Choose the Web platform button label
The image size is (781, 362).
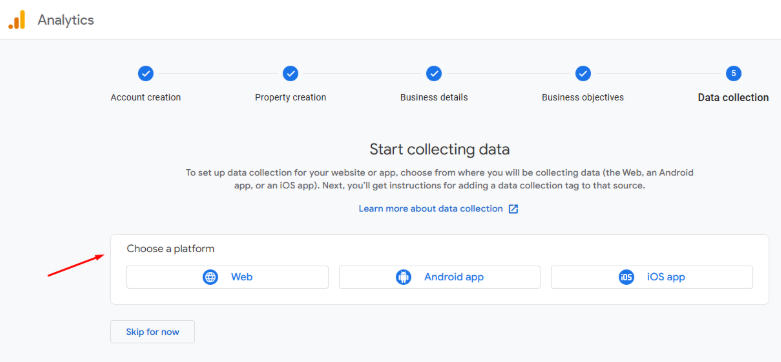pyautogui.click(x=242, y=277)
